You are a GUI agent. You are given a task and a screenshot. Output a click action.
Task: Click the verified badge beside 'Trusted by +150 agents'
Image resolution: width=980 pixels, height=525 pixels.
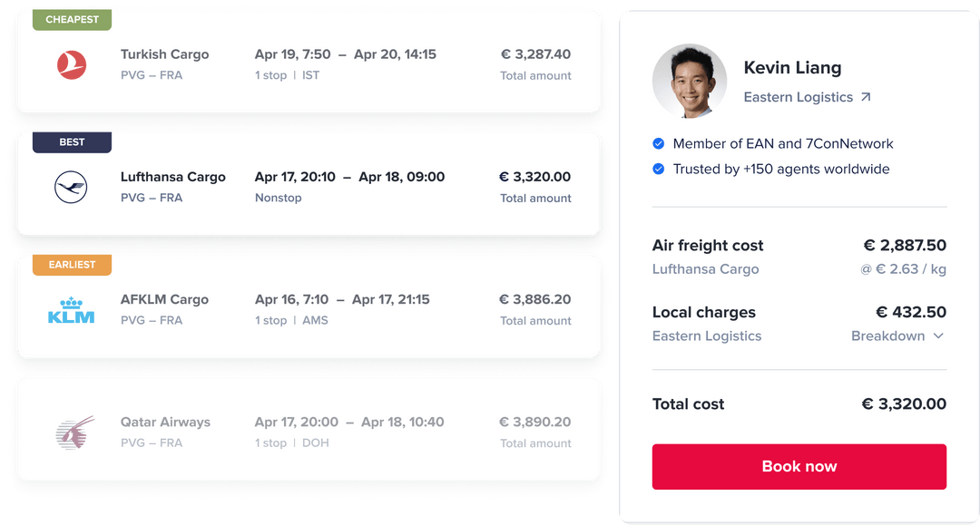point(658,170)
